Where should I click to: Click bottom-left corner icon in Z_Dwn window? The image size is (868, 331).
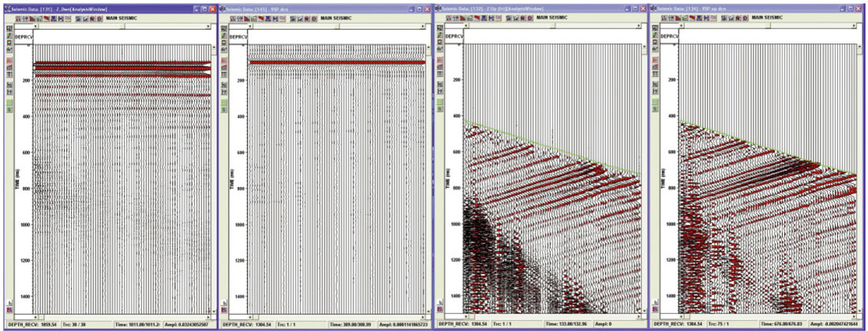tap(8, 311)
